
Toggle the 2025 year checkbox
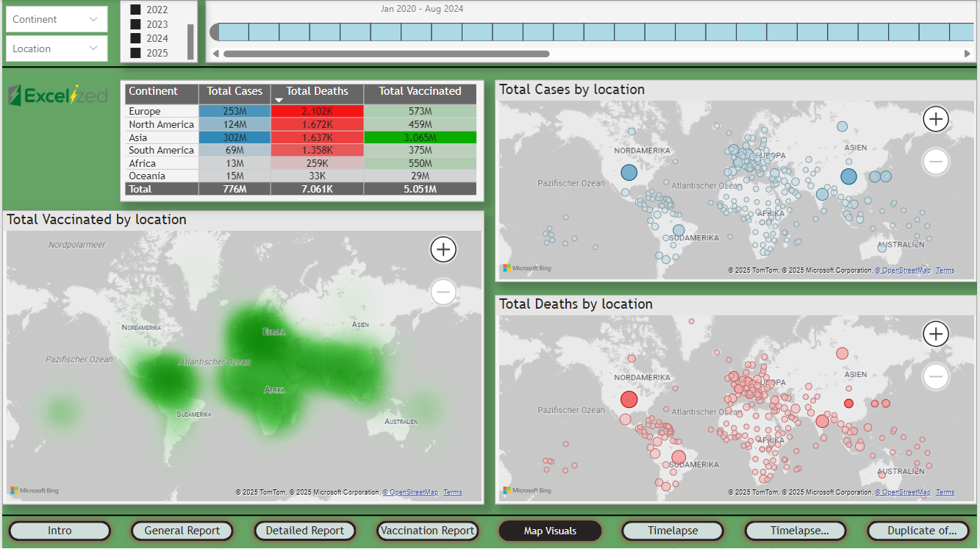point(135,53)
